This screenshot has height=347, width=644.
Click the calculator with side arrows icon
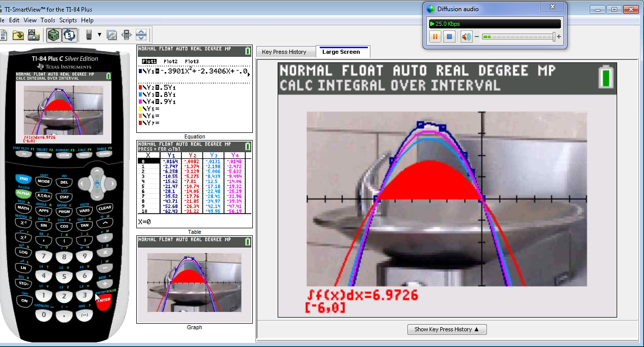[127, 35]
